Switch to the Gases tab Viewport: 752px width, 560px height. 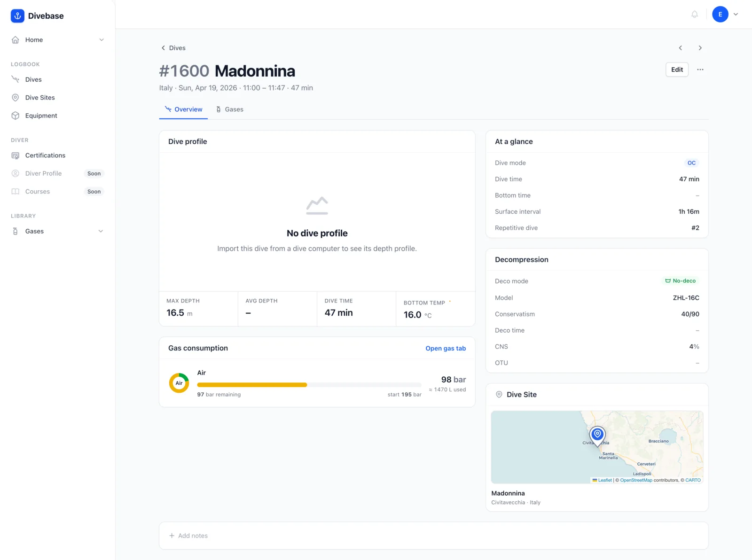[229, 109]
